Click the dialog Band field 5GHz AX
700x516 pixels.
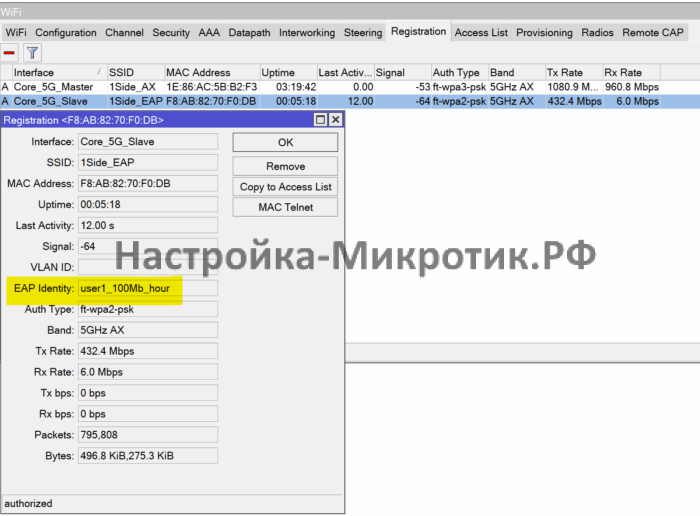[x=148, y=330]
